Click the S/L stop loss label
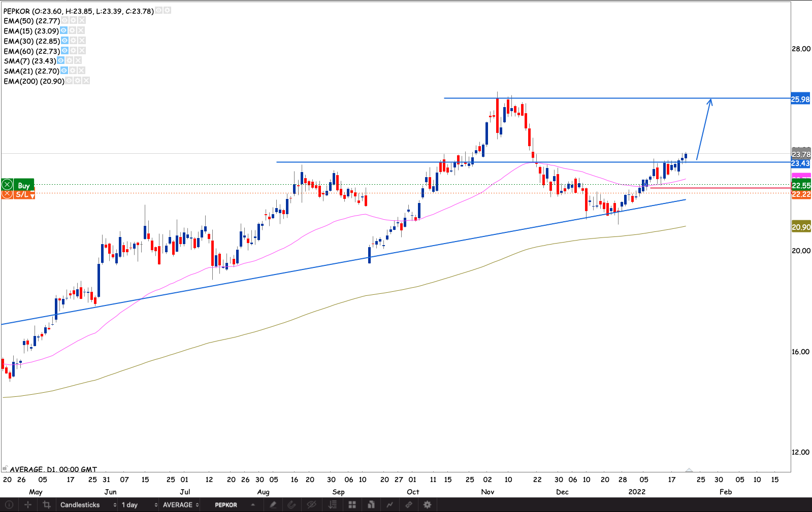 [x=22, y=194]
